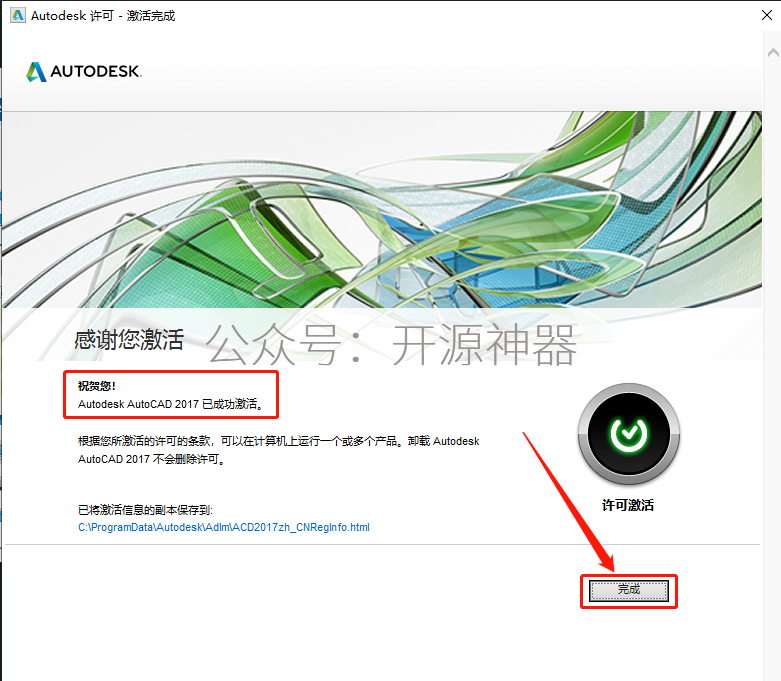781x681 pixels.
Task: Click the scrollbar up arrow at right
Action: 773,52
